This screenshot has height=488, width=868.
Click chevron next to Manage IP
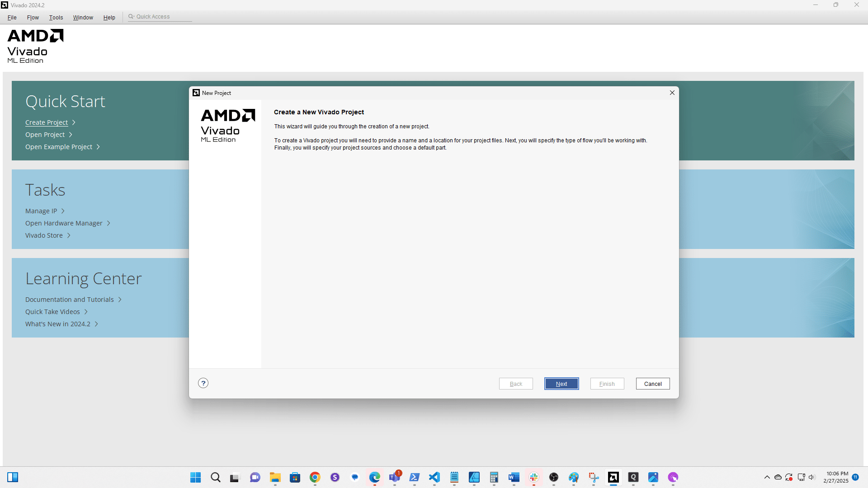click(63, 211)
